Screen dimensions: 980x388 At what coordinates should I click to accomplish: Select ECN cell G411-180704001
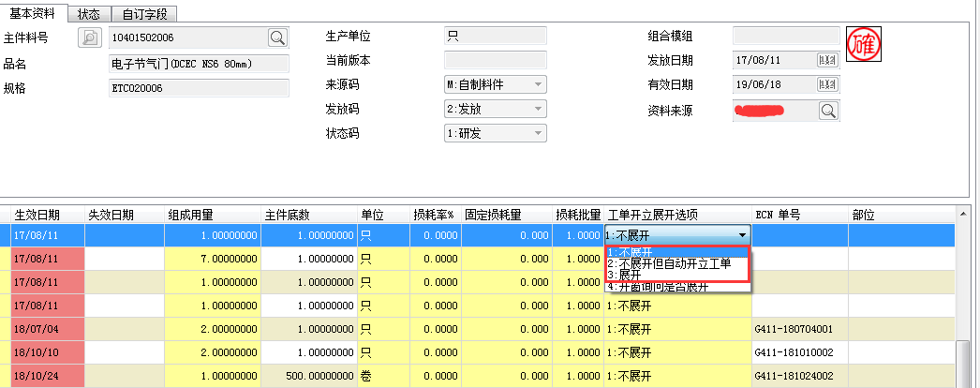[799, 329]
